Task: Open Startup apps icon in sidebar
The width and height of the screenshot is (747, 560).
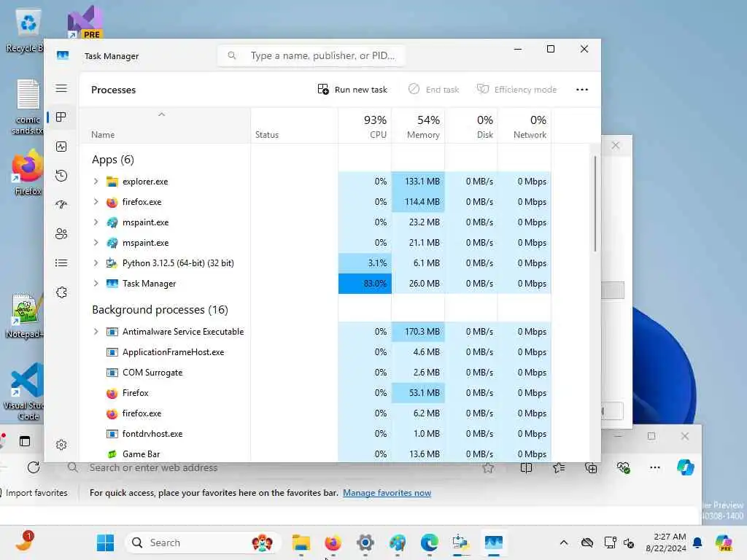Action: [x=61, y=205]
